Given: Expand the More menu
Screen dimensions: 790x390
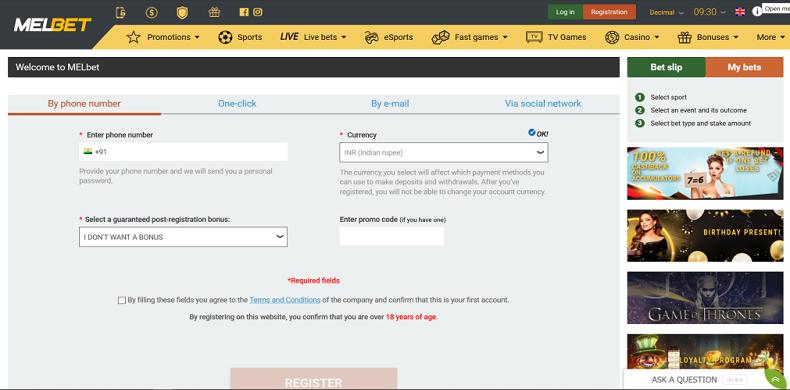Looking at the screenshot, I should [771, 37].
